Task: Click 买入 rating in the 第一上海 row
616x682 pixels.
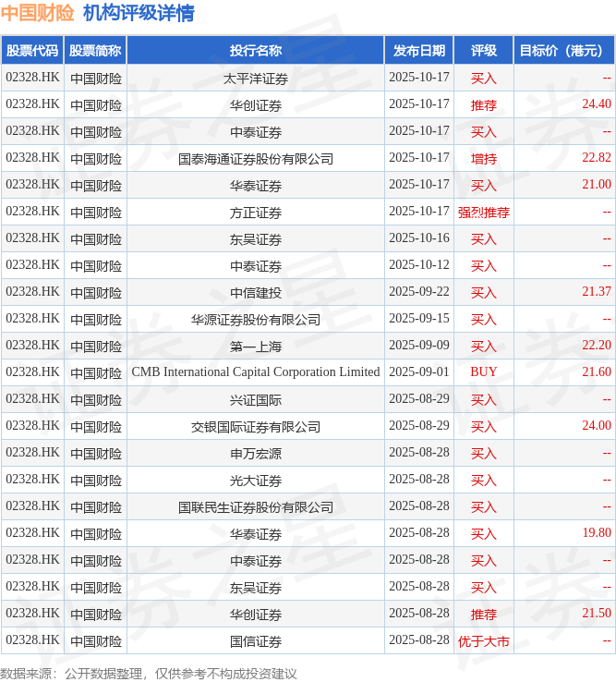Action: click(x=483, y=347)
